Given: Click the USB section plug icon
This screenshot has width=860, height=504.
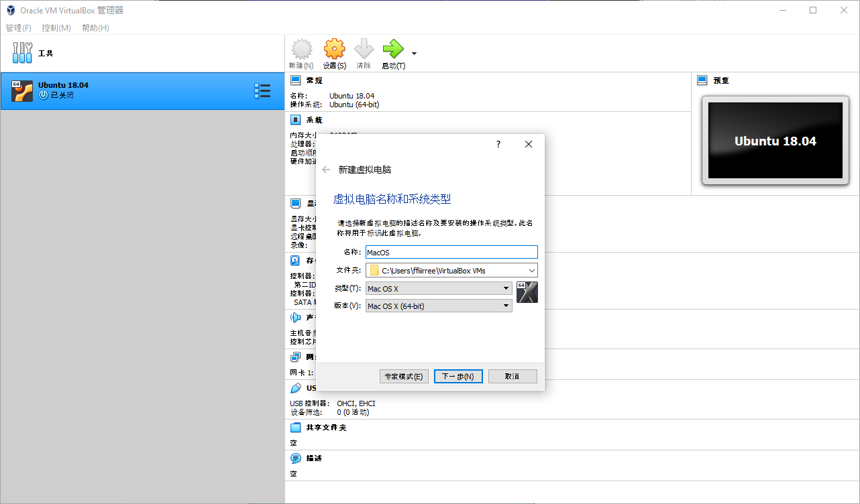Looking at the screenshot, I should (295, 388).
